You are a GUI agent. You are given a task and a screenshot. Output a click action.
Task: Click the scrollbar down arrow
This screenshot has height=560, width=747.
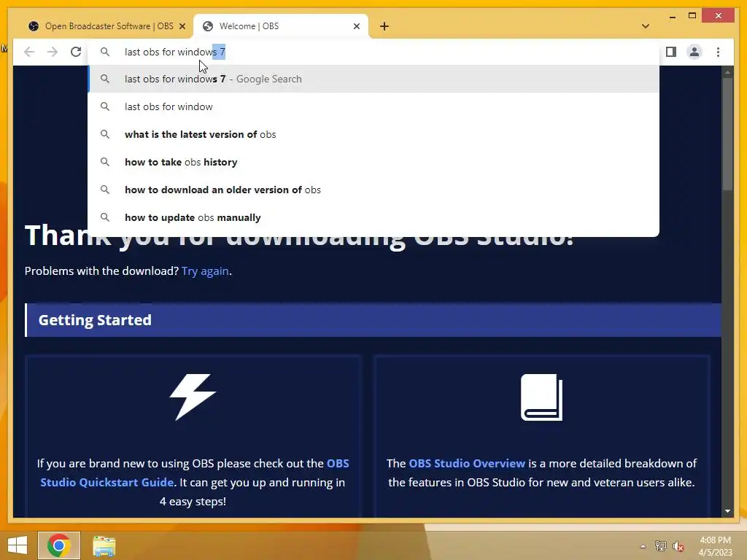(727, 511)
